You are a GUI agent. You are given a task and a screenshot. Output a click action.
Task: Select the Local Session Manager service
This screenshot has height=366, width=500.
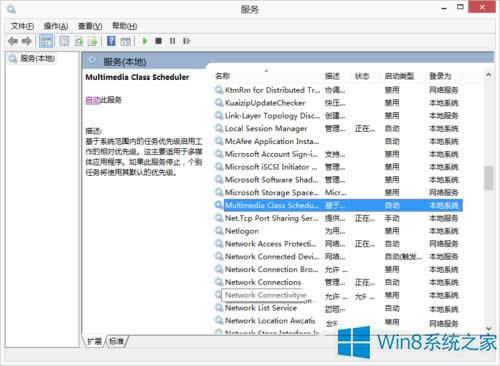(x=338, y=129)
